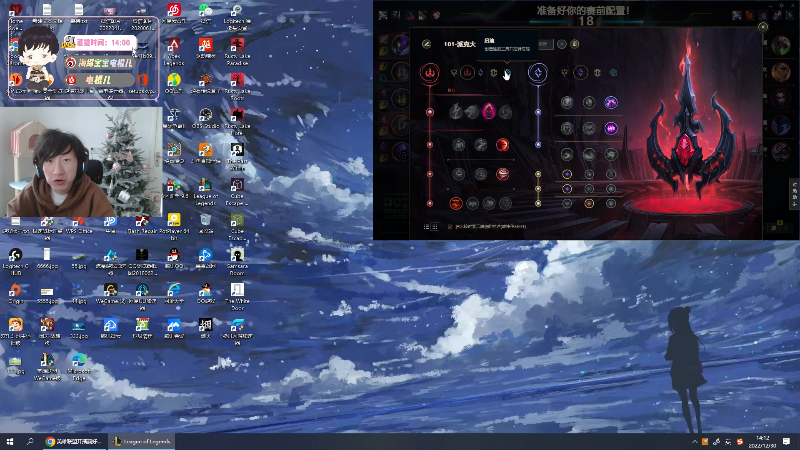Click the Save button beside page name
The width and height of the screenshot is (800, 450).
tap(544, 44)
